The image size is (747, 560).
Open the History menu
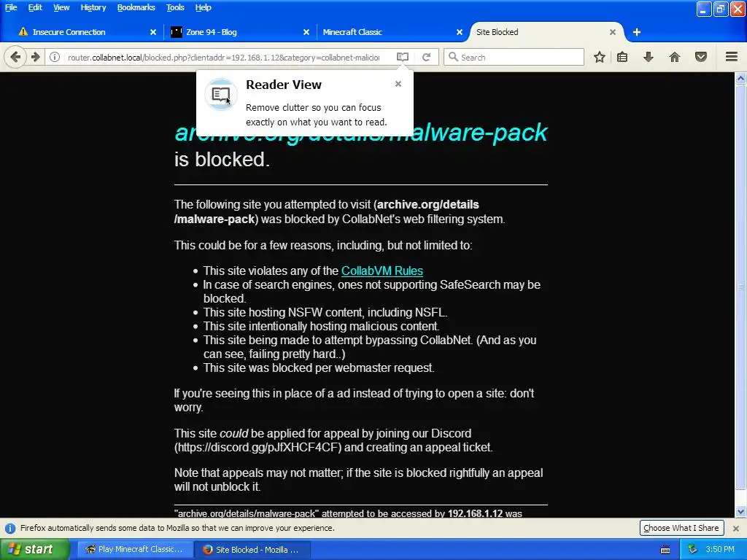(93, 7)
